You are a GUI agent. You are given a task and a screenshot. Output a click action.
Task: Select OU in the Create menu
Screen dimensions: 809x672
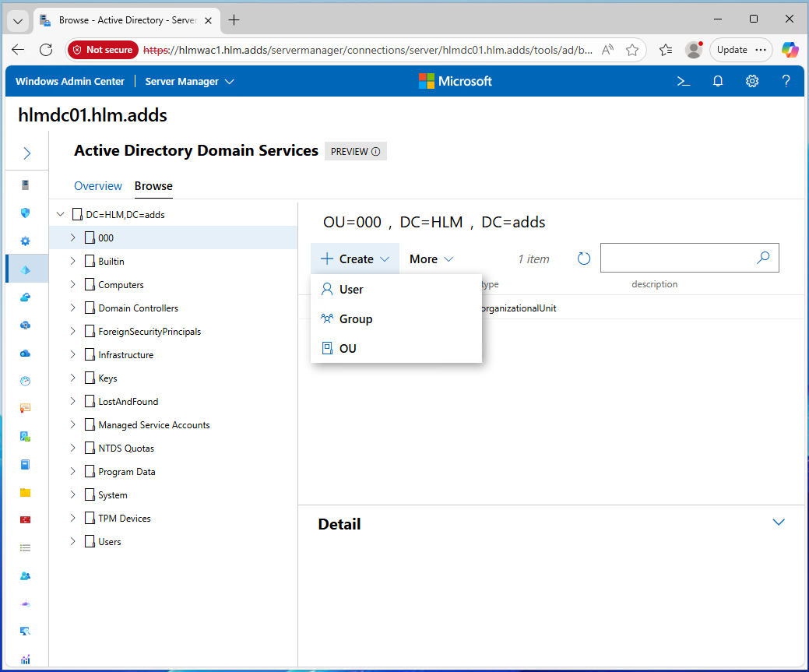click(347, 349)
